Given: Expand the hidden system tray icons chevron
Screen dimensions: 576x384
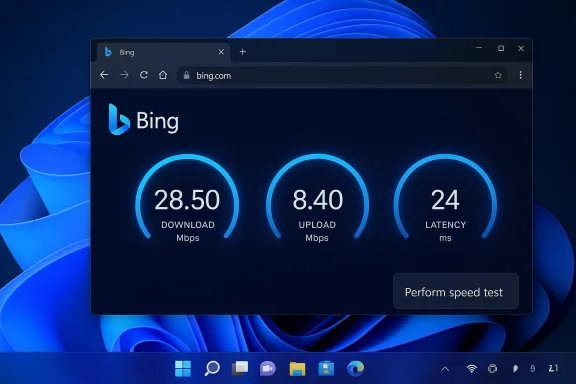Looking at the screenshot, I should (445, 369).
